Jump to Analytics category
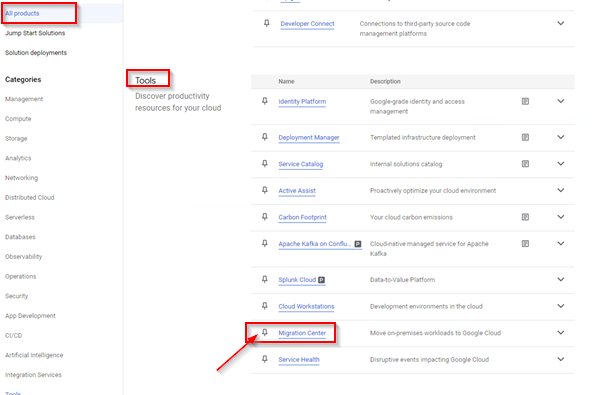This screenshot has width=600, height=395. pyautogui.click(x=18, y=158)
